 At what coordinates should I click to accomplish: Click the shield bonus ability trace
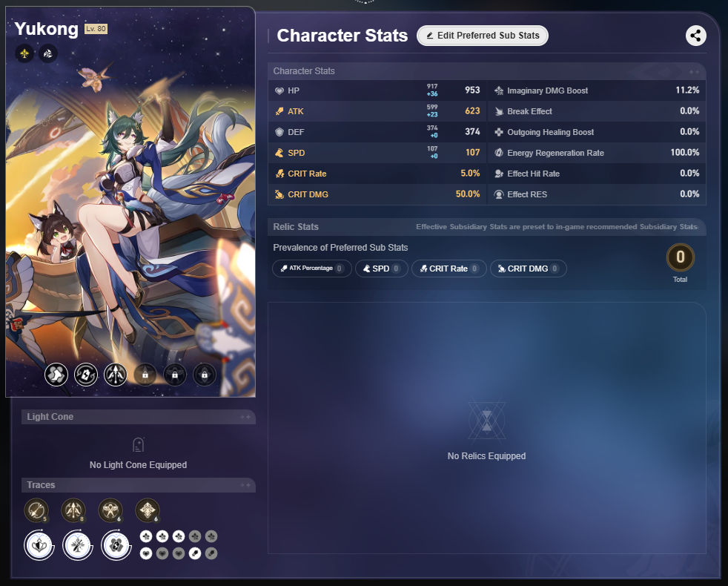coord(39,544)
